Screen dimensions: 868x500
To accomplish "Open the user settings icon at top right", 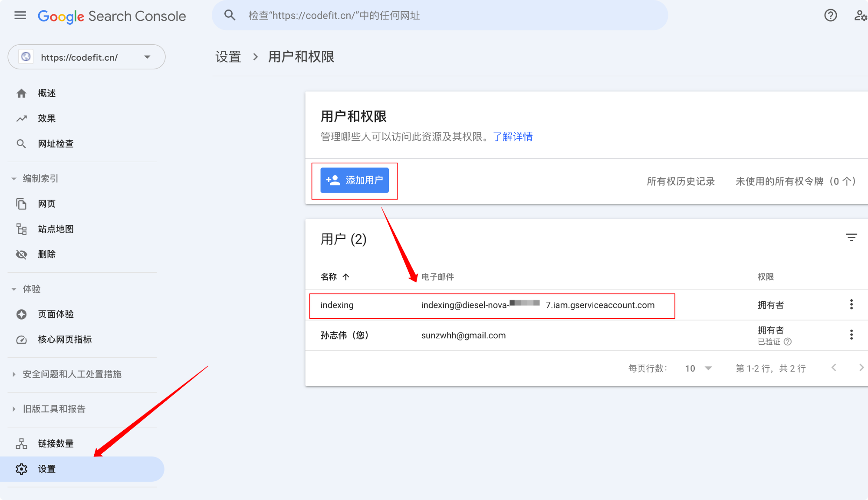I will pos(860,16).
